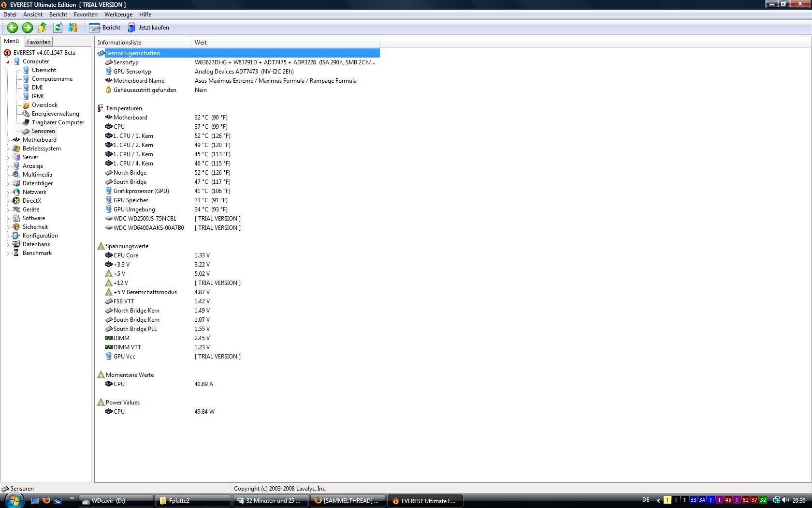This screenshot has height=508, width=812.
Task: Switch to Fplatte2 taskbar window
Action: (x=193, y=501)
